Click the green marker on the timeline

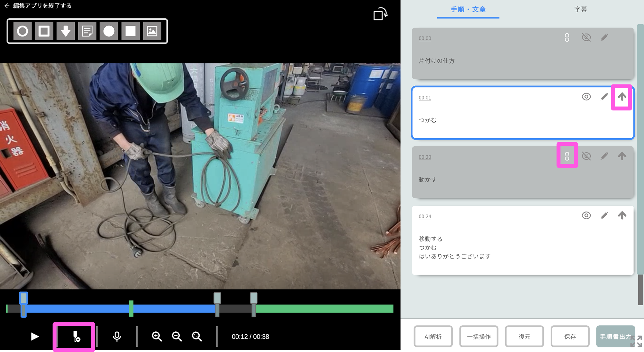[131, 308]
